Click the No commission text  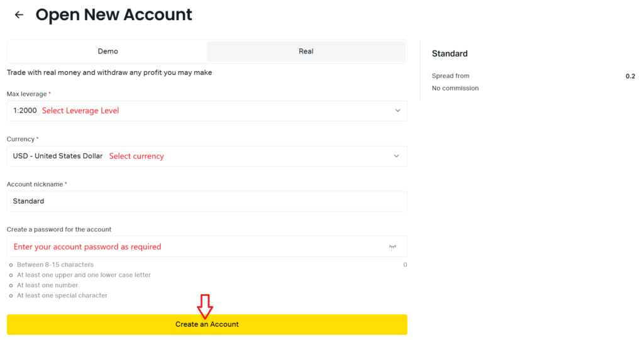pos(455,88)
